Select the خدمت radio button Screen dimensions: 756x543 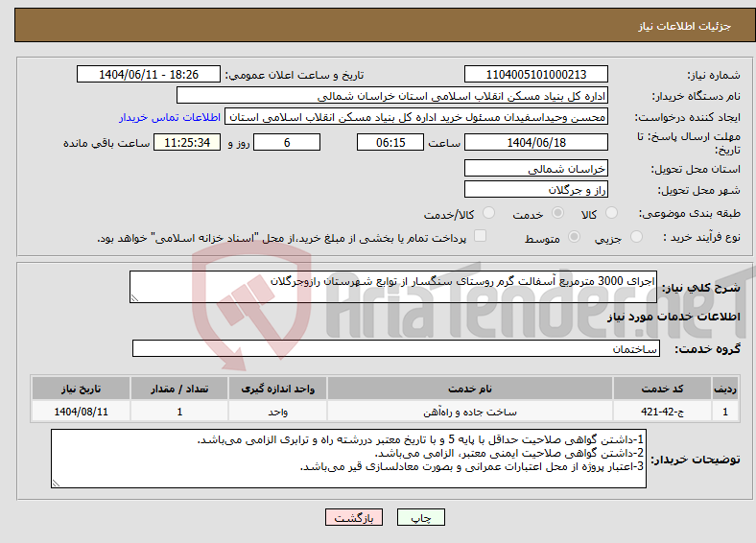pos(557,213)
